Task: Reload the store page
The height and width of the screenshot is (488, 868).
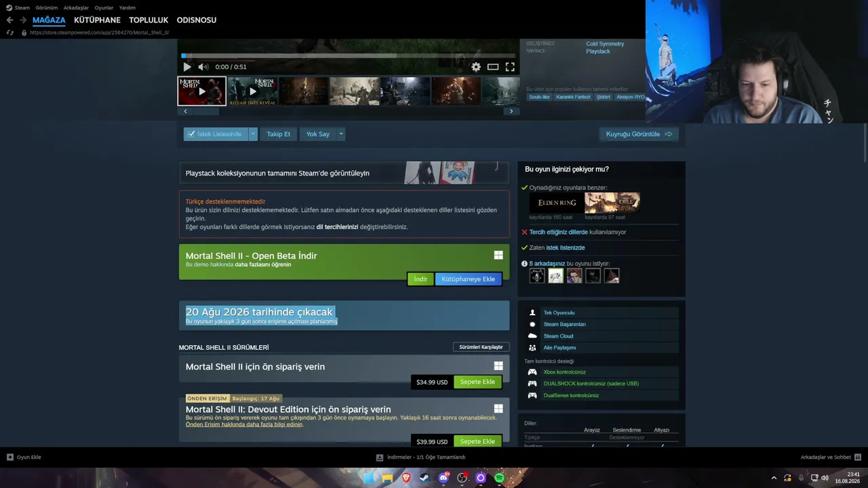Action: click(9, 33)
